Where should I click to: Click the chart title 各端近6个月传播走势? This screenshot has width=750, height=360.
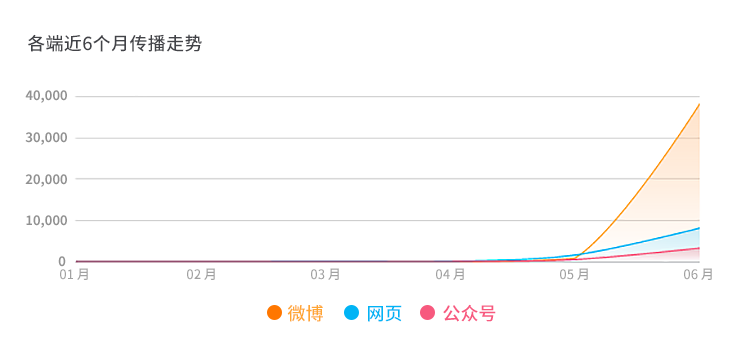[115, 44]
